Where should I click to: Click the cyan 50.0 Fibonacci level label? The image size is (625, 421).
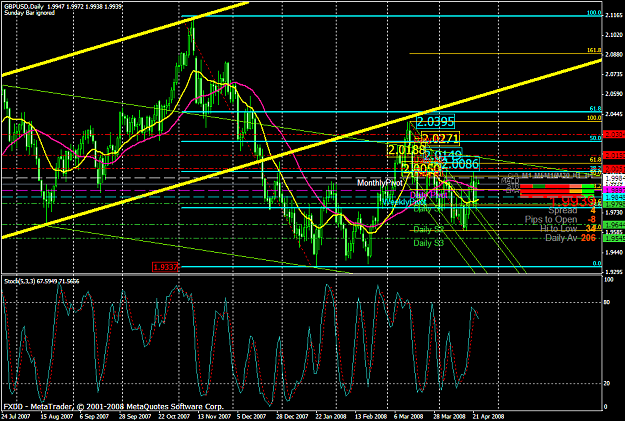596,138
